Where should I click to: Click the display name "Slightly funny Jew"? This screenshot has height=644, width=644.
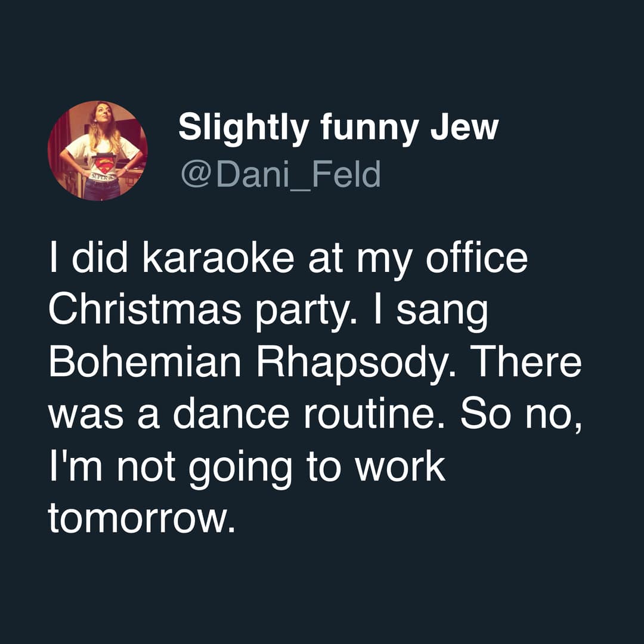[338, 126]
